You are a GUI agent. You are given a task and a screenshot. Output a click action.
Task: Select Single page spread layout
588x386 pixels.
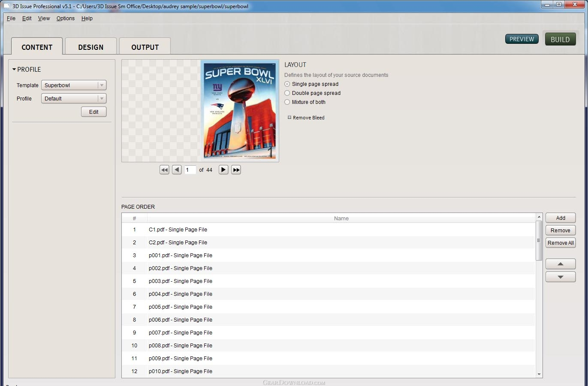pos(287,84)
